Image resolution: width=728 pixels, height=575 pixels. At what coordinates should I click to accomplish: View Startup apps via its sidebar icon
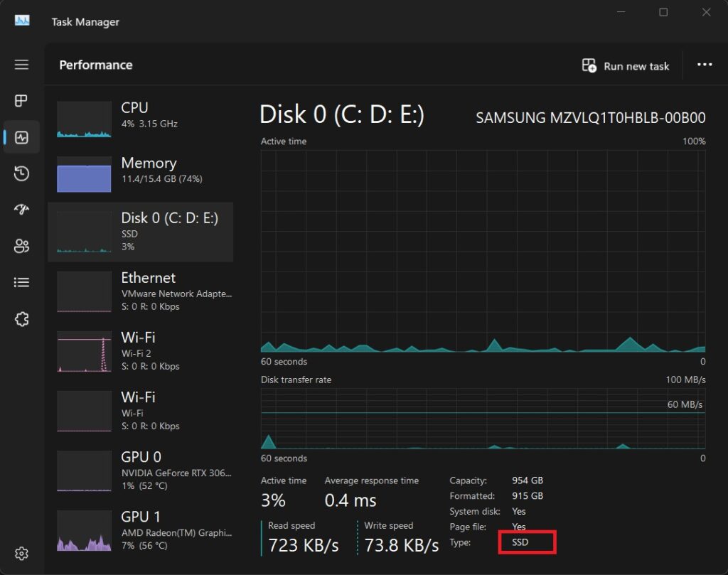(21, 210)
